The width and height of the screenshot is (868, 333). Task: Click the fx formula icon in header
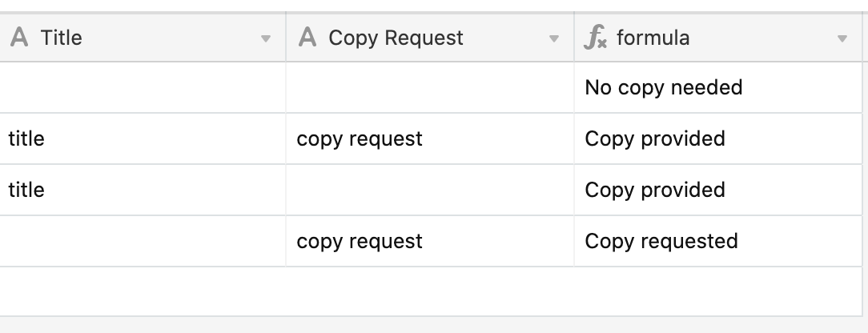pyautogui.click(x=596, y=38)
